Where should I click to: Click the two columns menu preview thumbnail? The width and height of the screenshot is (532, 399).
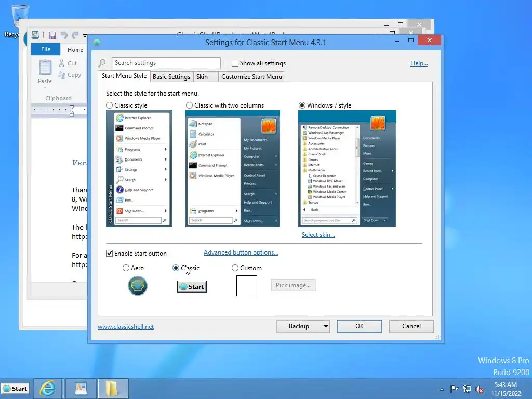233,169
